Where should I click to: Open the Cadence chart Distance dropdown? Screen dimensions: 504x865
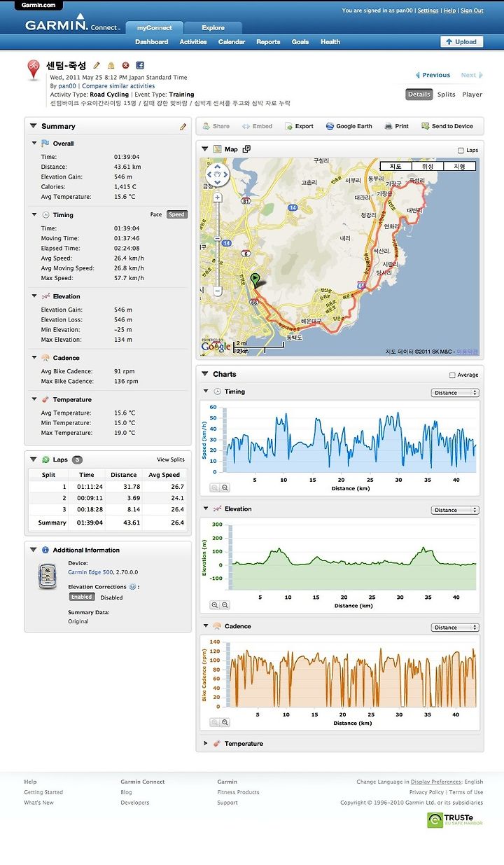click(455, 628)
